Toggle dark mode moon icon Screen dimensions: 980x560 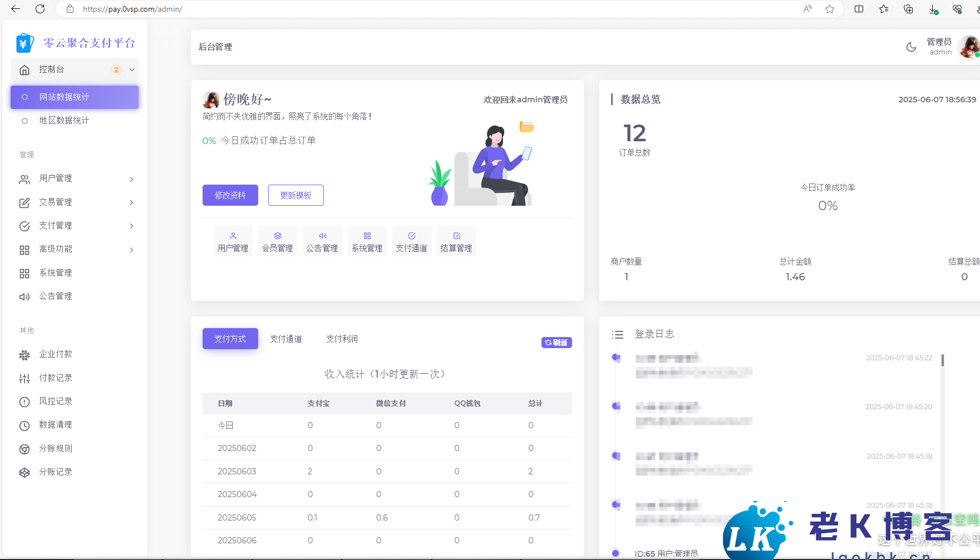coord(911,47)
